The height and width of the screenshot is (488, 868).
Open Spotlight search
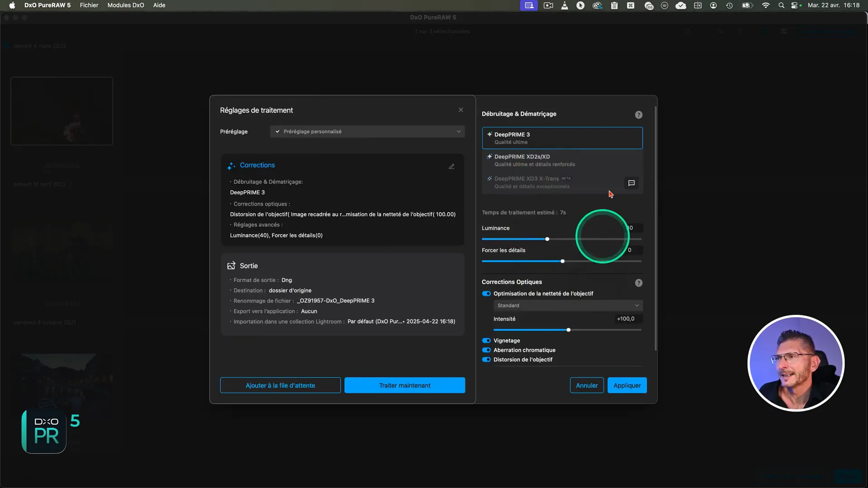tap(781, 5)
